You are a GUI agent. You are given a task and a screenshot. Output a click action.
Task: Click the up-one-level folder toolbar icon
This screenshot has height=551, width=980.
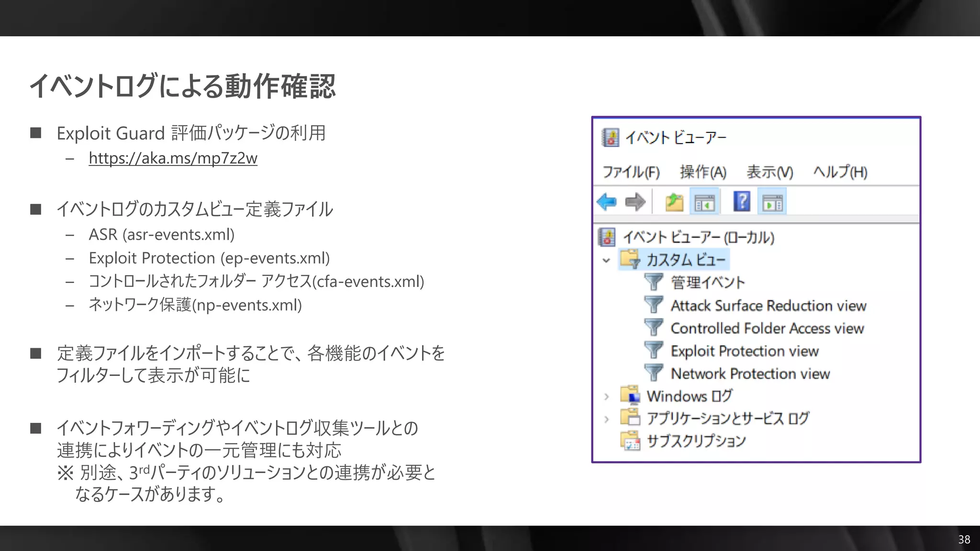(x=674, y=202)
